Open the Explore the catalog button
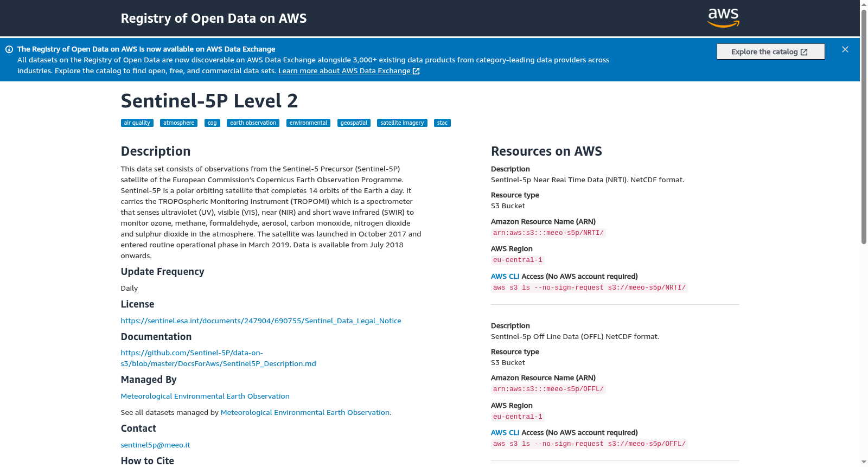Image resolution: width=868 pixels, height=467 pixels. point(770,52)
